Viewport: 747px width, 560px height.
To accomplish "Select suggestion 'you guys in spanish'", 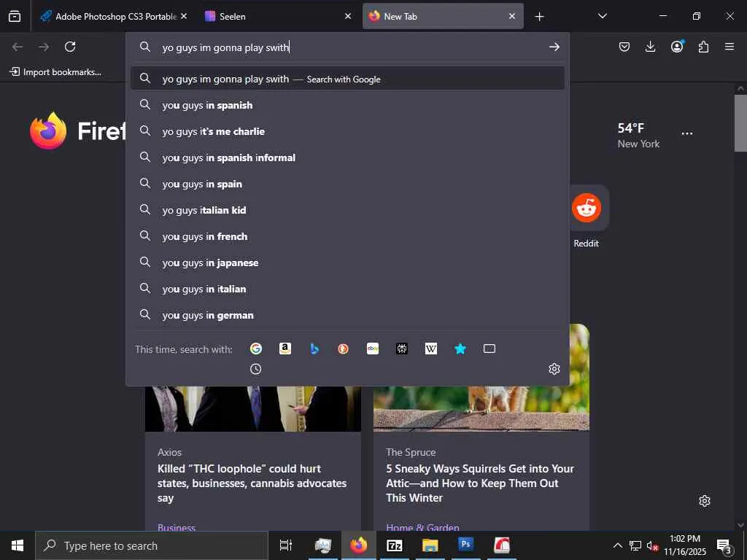I will click(x=347, y=105).
